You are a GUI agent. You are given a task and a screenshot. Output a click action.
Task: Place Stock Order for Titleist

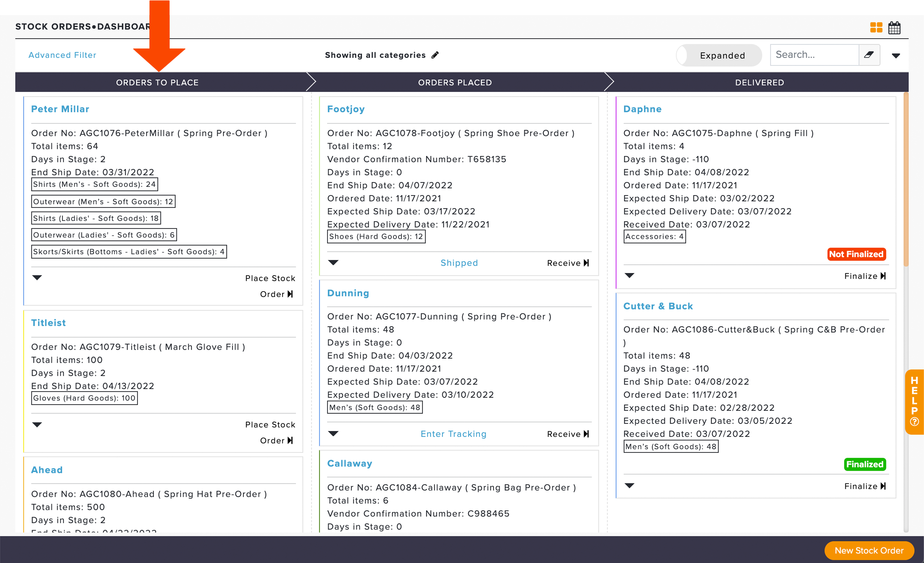tap(270, 433)
